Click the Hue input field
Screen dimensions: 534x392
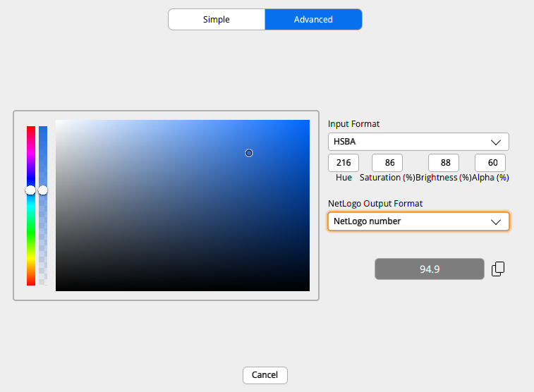pos(344,163)
